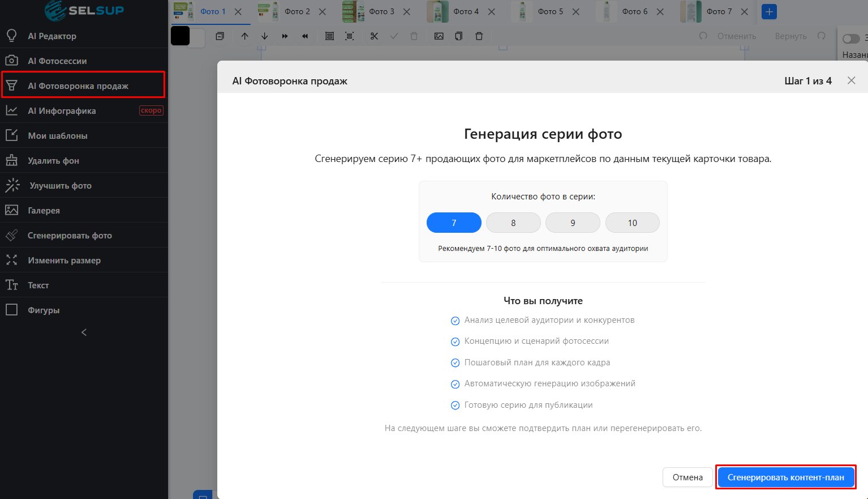Image resolution: width=868 pixels, height=499 pixels.
Task: Click the black color swatch
Action: 181,36
